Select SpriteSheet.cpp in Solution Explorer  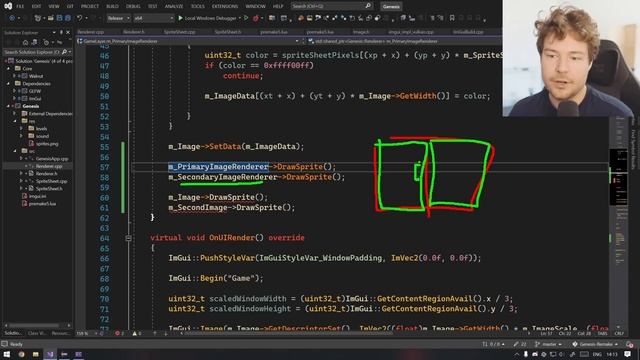click(x=51, y=181)
